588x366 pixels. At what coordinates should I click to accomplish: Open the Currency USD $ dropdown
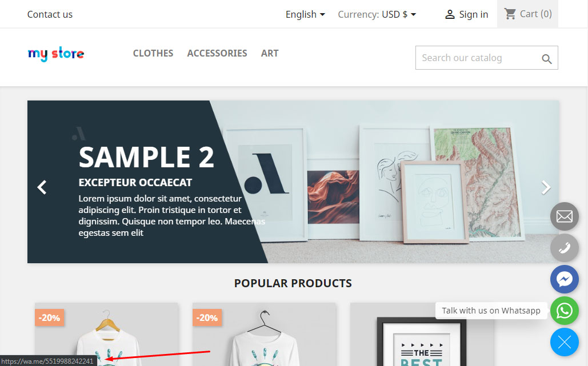point(377,15)
